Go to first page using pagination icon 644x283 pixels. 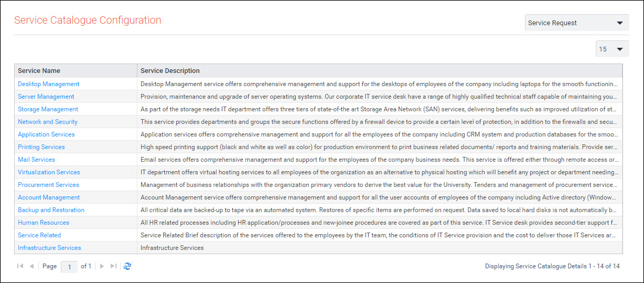[20, 266]
